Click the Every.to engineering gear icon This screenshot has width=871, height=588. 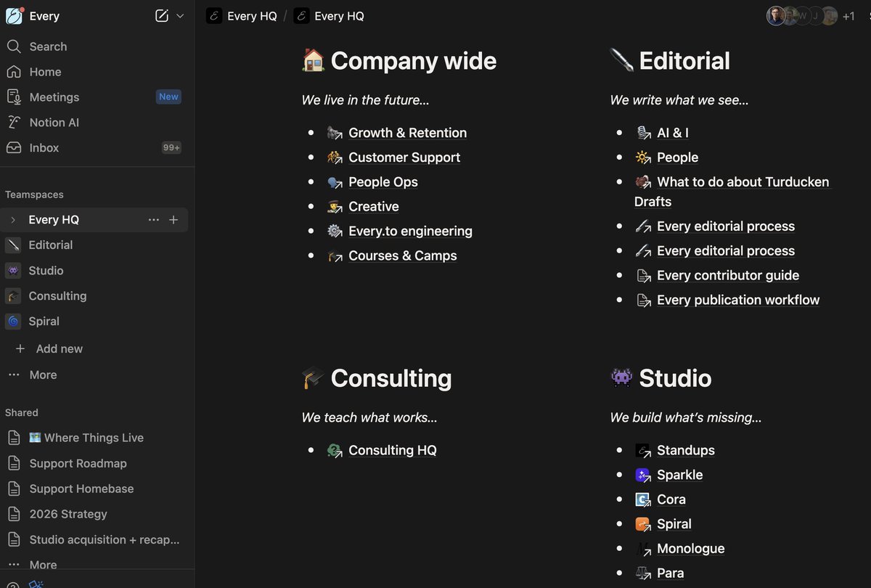pyautogui.click(x=335, y=232)
